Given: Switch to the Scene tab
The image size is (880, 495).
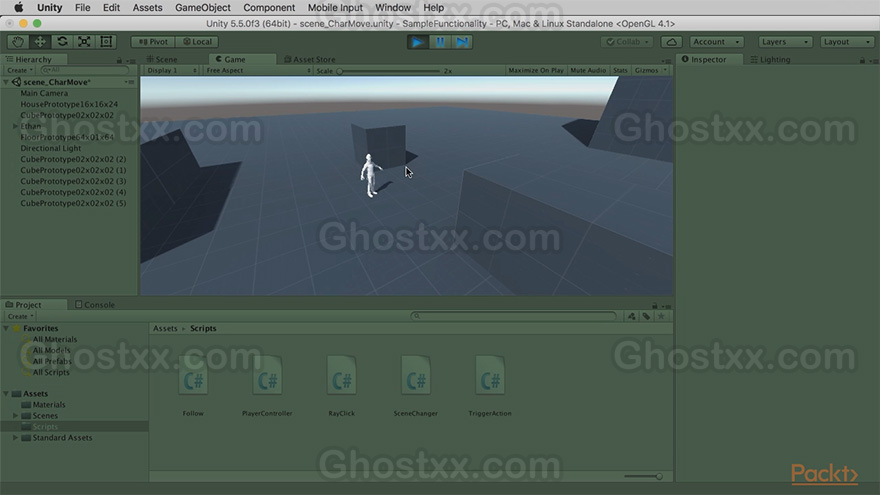Looking at the screenshot, I should pyautogui.click(x=162, y=59).
